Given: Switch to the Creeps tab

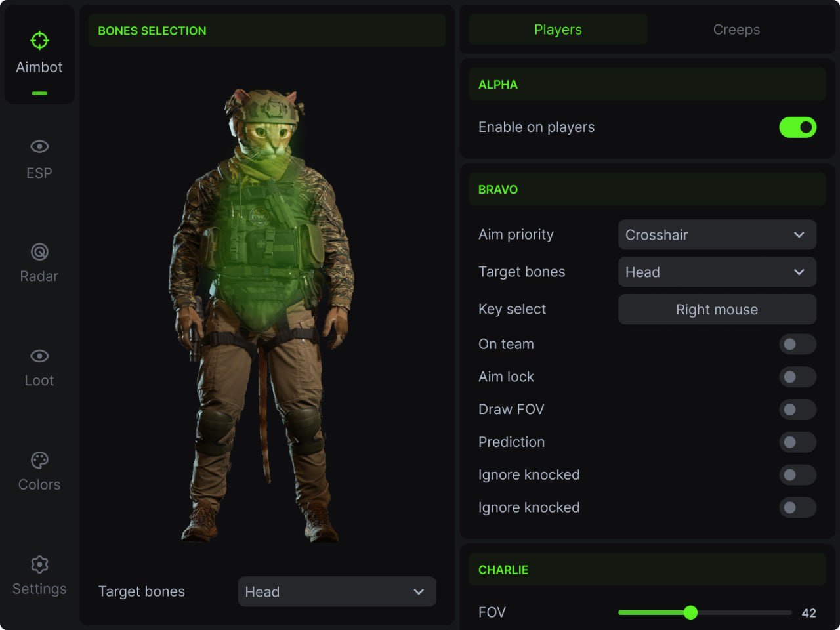Looking at the screenshot, I should pos(736,30).
